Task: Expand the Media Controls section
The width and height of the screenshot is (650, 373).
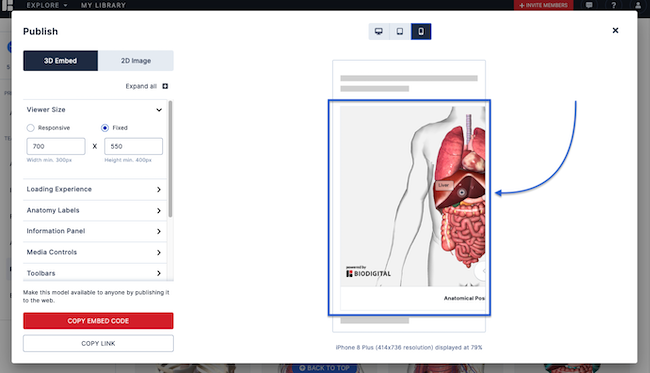Action: click(95, 252)
